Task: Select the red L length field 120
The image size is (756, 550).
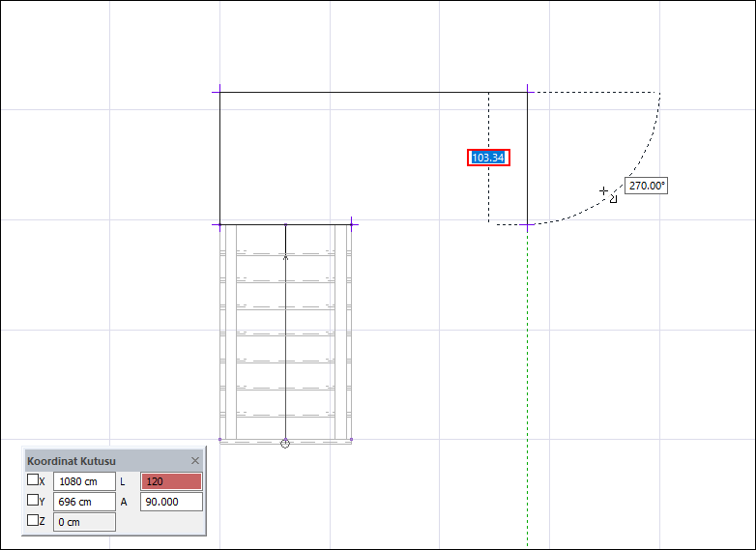Action: pos(171,481)
